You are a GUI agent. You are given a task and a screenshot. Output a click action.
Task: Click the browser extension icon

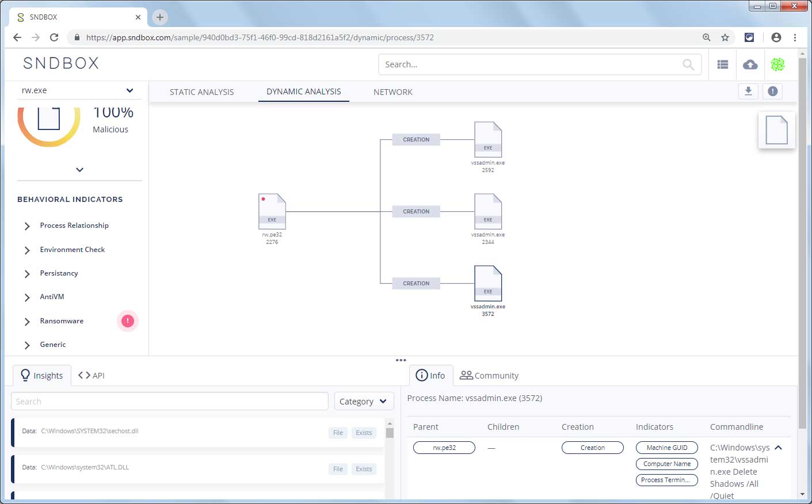coord(749,37)
